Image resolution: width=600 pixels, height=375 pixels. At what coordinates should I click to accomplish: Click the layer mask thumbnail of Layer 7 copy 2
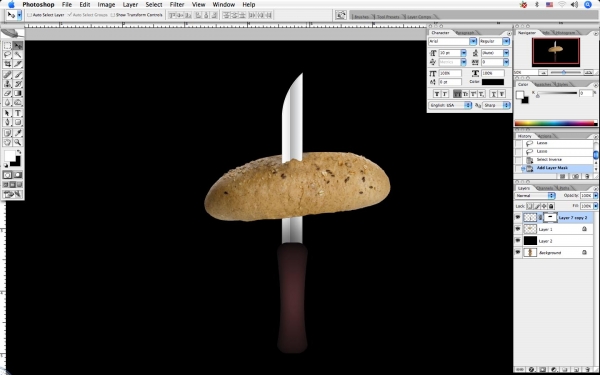tap(550, 217)
